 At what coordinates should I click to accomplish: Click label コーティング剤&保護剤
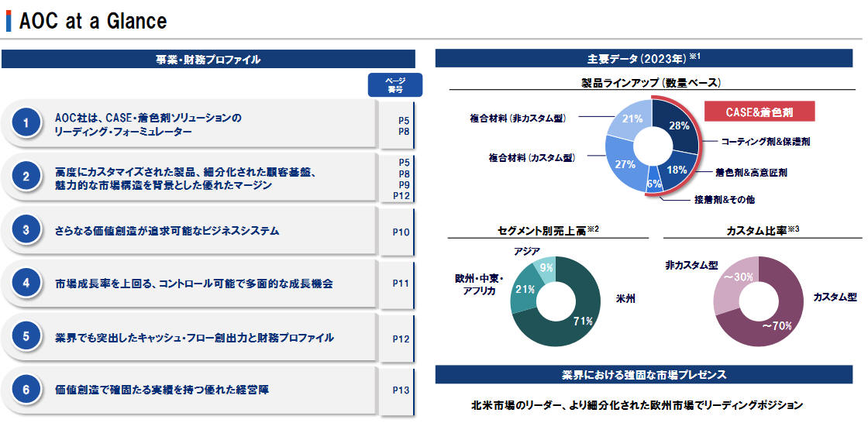click(766, 143)
